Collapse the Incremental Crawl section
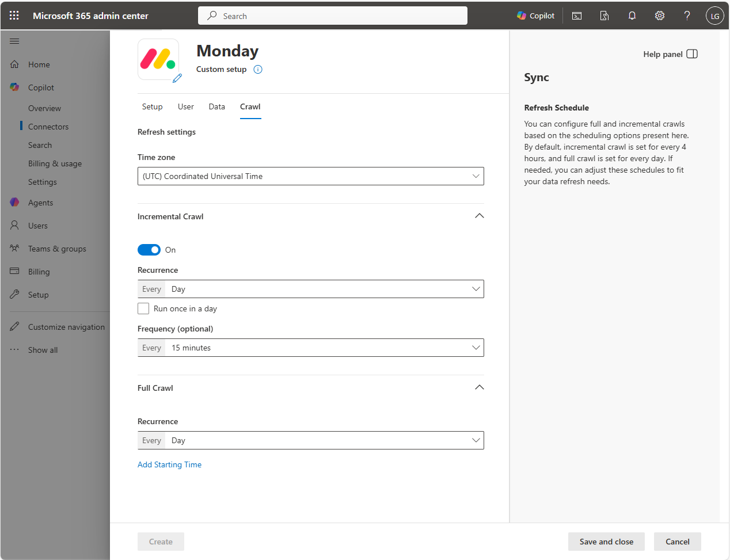 (x=479, y=216)
